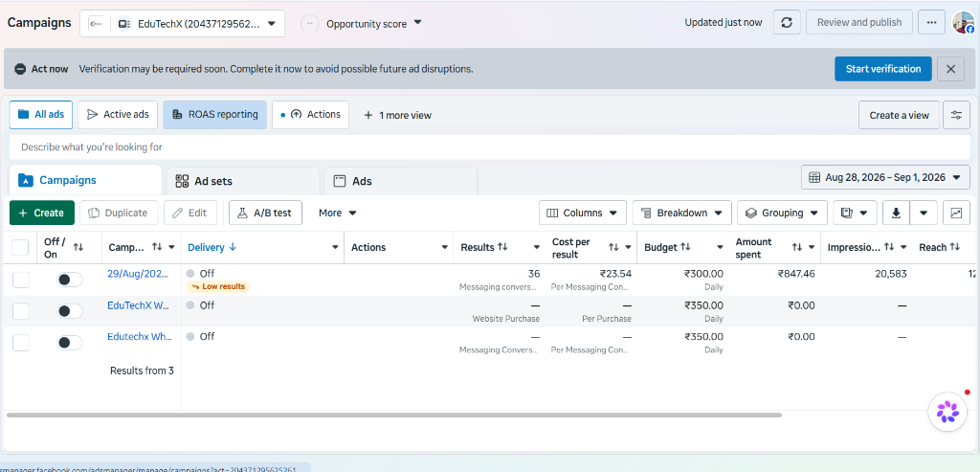Sort by Impressions column arrows
The width and height of the screenshot is (980, 472).
click(x=889, y=248)
